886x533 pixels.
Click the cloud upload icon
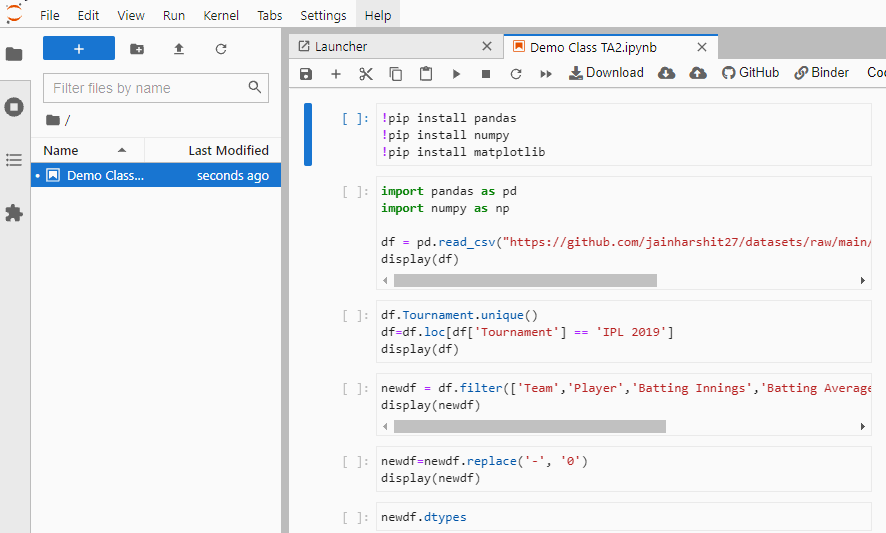(x=698, y=73)
